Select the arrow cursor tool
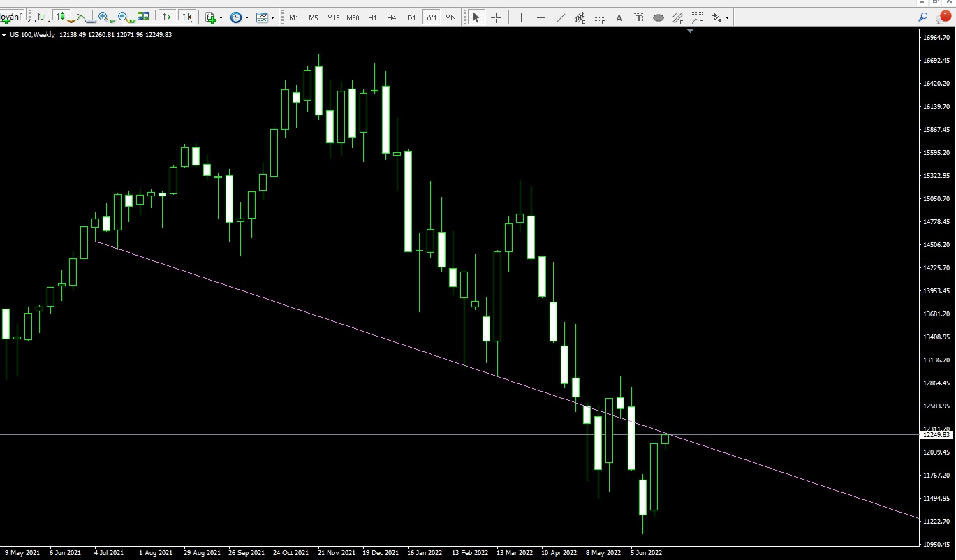The image size is (956, 560). (476, 17)
